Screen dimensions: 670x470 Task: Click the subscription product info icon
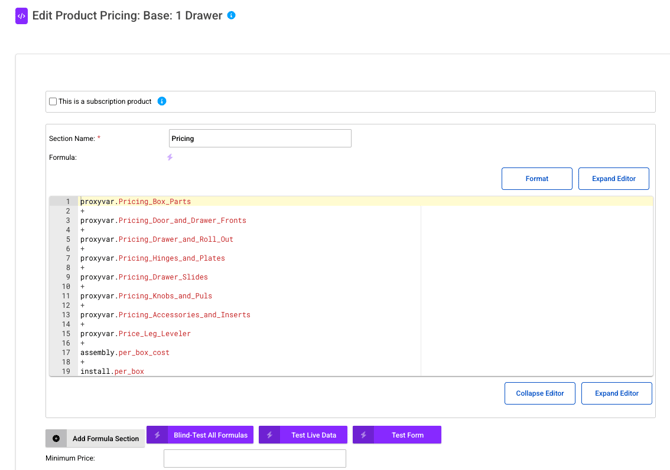point(162,101)
